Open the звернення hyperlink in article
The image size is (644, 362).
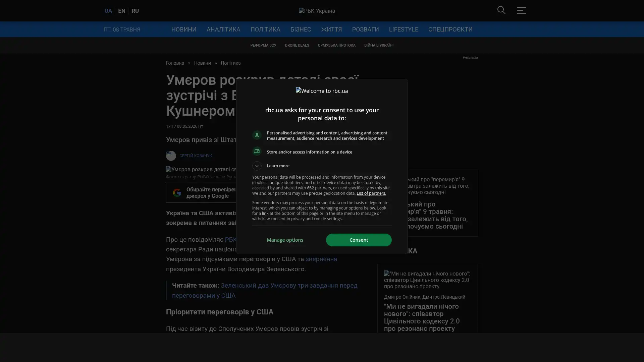coord(321,259)
